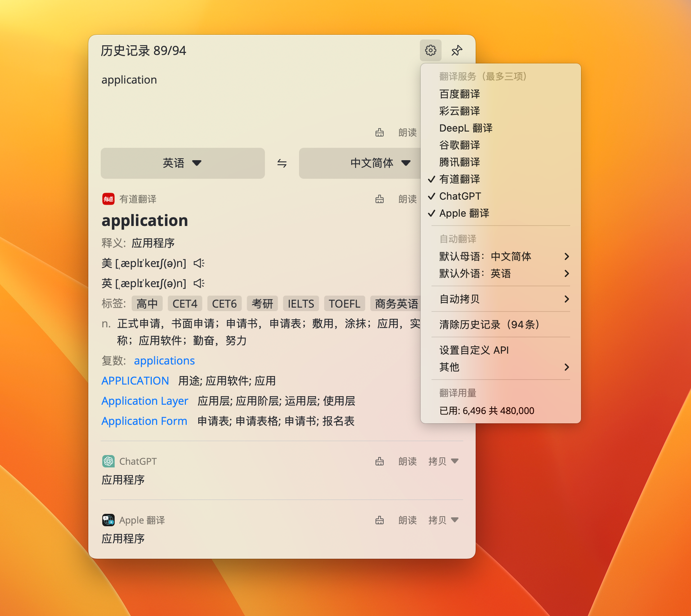Open the source language dropdown 英语
The width and height of the screenshot is (691, 616).
point(183,163)
